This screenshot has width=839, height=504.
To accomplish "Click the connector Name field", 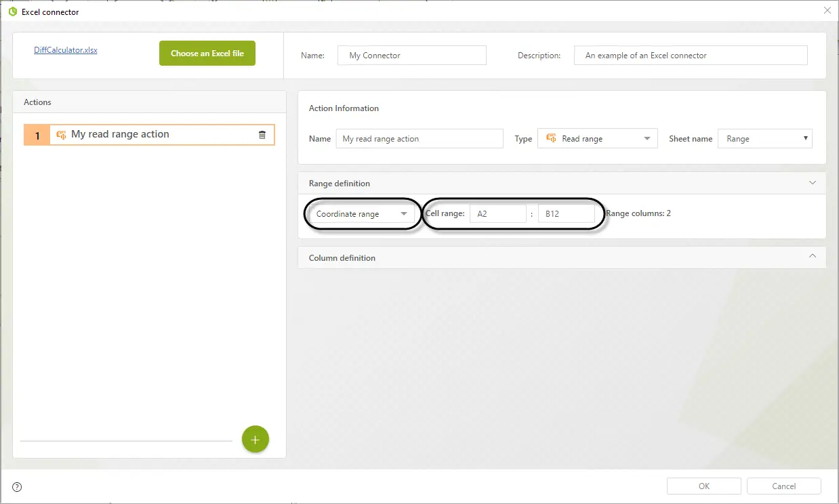I will click(412, 56).
